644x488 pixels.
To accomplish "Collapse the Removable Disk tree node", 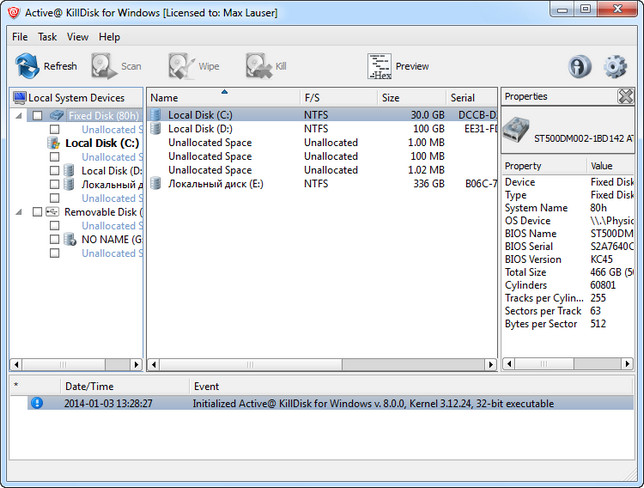I will [x=19, y=212].
